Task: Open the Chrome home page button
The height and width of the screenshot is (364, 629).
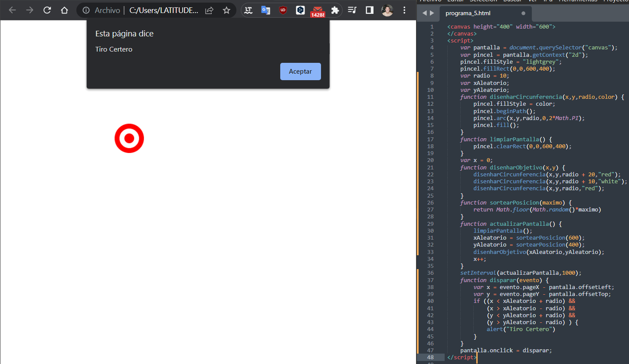Action: tap(64, 10)
